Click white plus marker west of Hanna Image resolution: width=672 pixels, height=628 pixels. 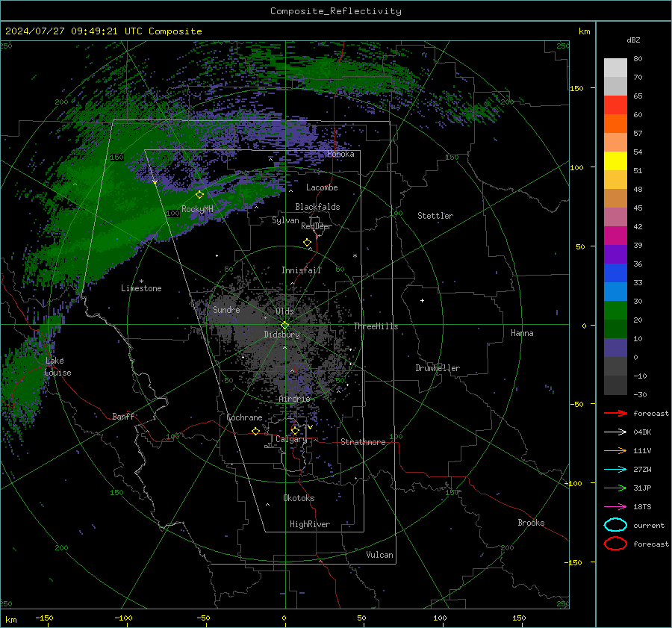[422, 300]
